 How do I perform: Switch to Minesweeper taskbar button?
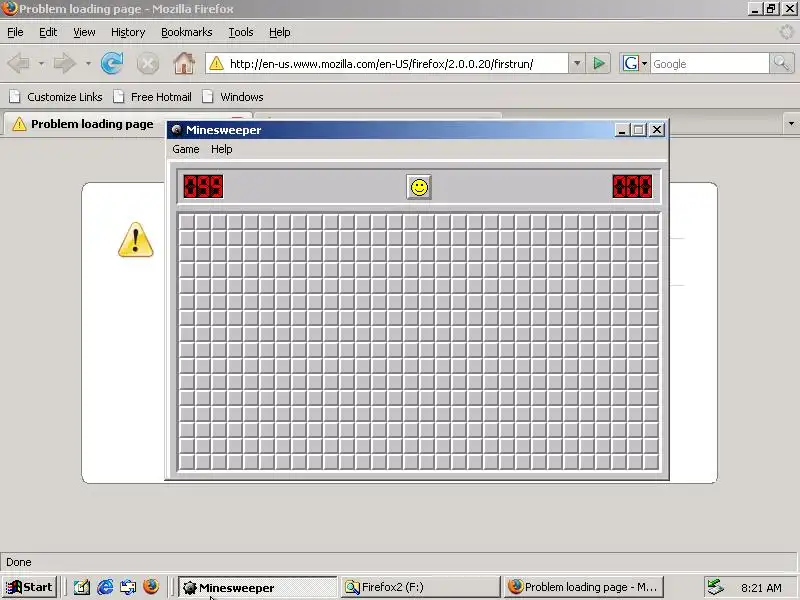pyautogui.click(x=257, y=587)
